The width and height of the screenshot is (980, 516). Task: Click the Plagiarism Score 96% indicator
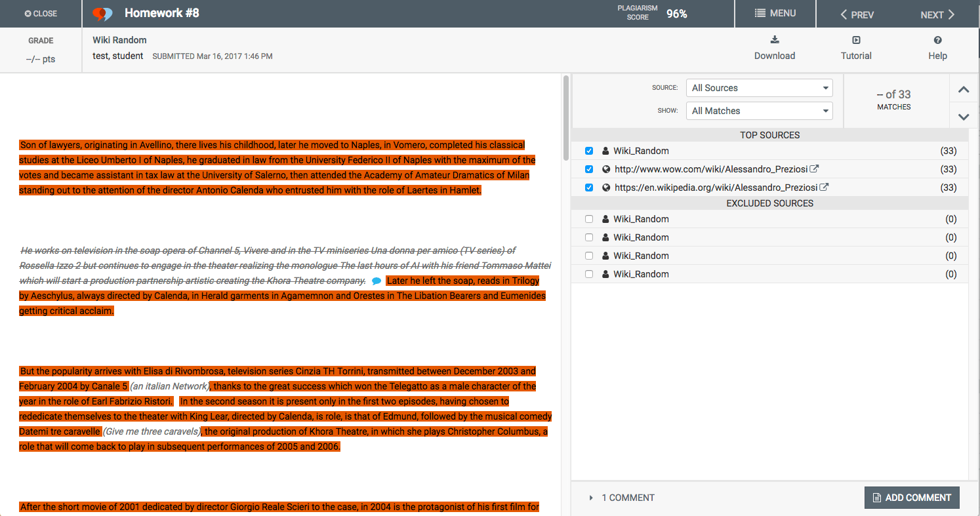click(x=652, y=13)
